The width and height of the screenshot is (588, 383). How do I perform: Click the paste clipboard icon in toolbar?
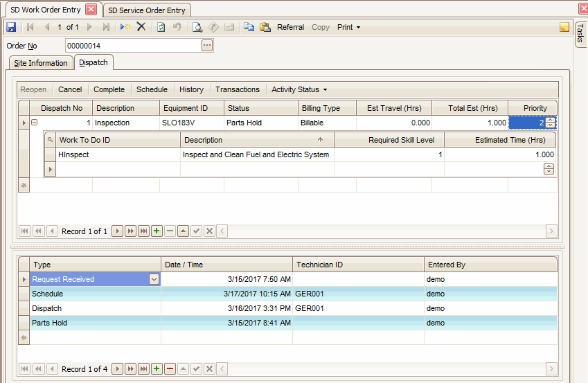click(265, 27)
